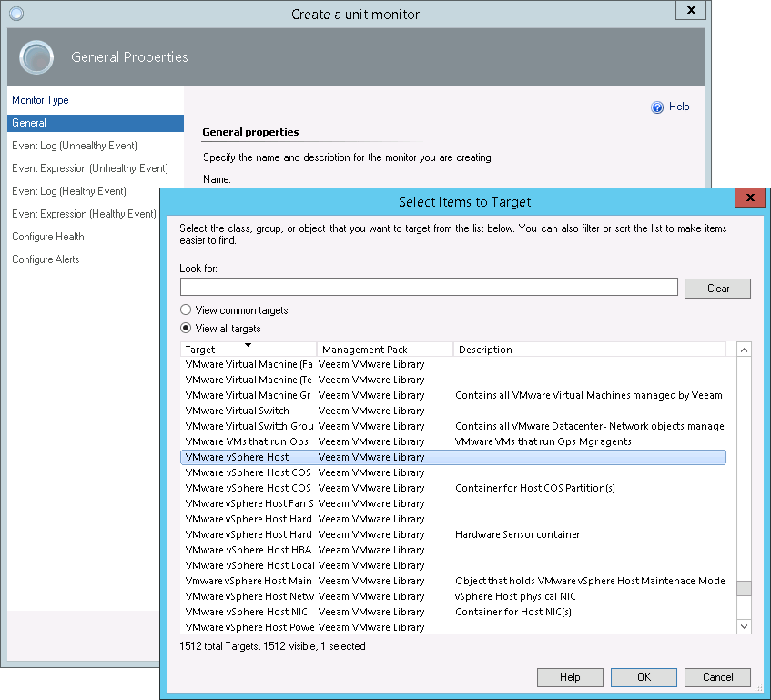The width and height of the screenshot is (771, 700).
Task: Open the Configure Health step
Action: 47,237
